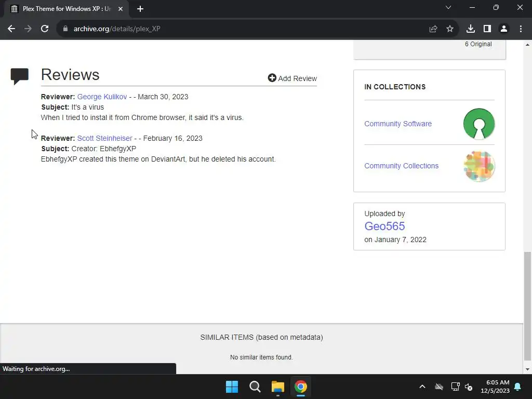Viewport: 532px width, 399px height.
Task: Share this page from address bar
Action: point(433,29)
